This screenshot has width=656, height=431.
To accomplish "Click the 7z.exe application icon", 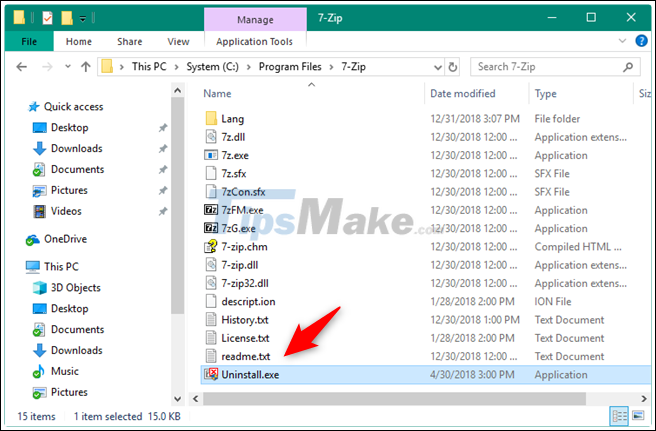I will [x=211, y=155].
